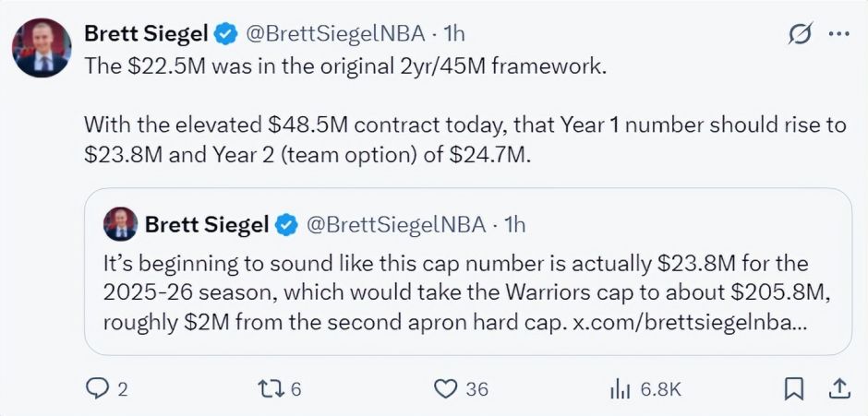868x416 pixels.
Task: Open Brett Siegel name link at top
Action: click(x=146, y=33)
